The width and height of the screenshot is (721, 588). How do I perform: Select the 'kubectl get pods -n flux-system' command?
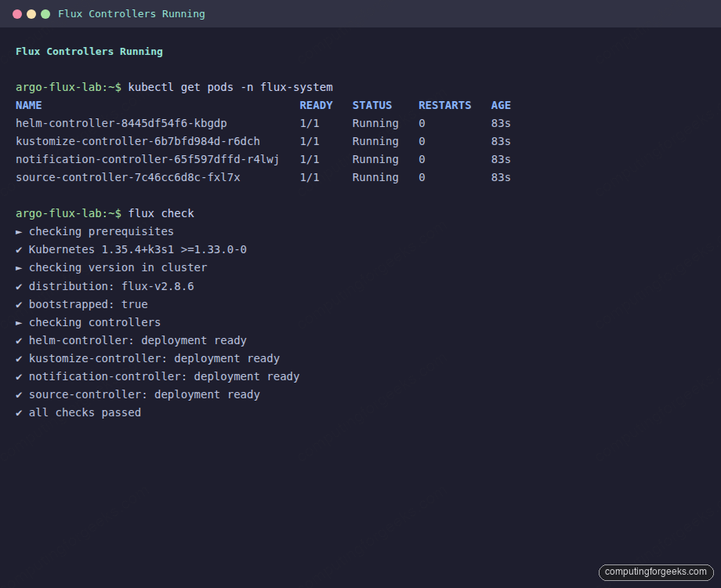230,88
